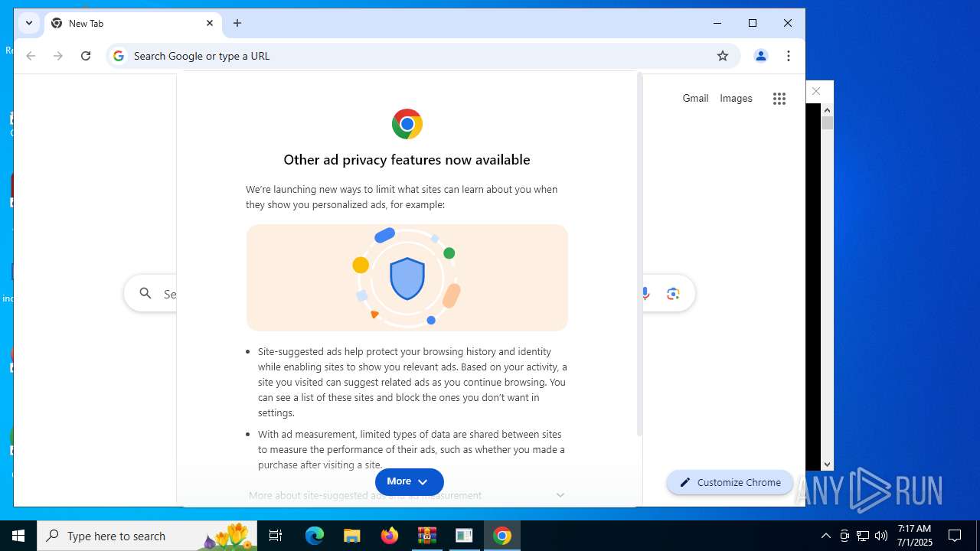
Task: Expand More about site-suggested ads section
Action: coord(407,495)
